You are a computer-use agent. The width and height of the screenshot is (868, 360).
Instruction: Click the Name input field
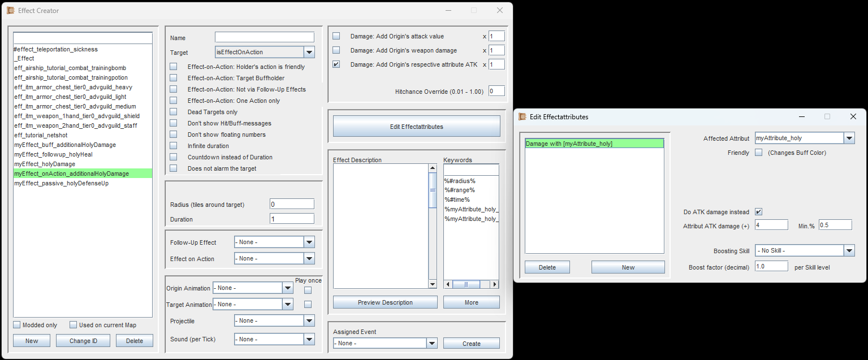point(264,37)
